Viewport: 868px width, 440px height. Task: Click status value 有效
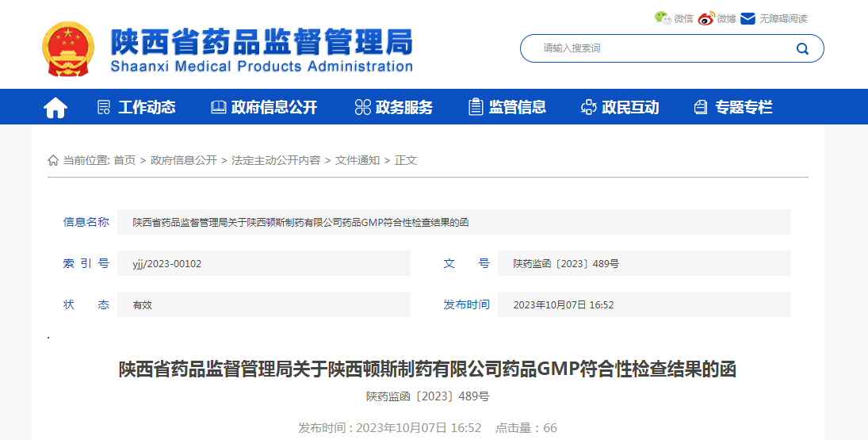pyautogui.click(x=142, y=305)
